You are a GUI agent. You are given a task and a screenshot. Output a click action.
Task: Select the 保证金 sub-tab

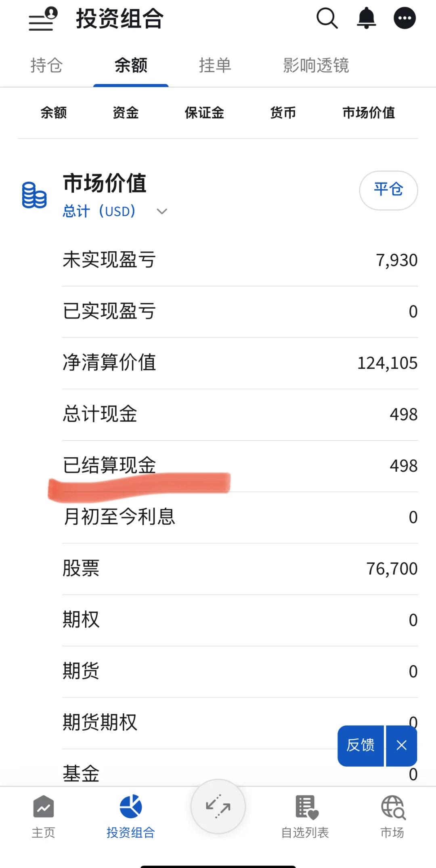204,113
